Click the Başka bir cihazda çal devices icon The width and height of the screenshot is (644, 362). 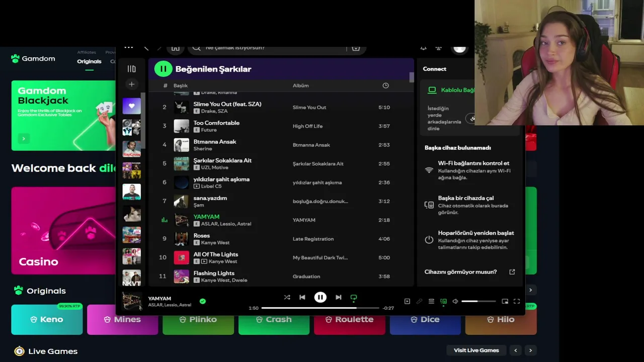(429, 205)
